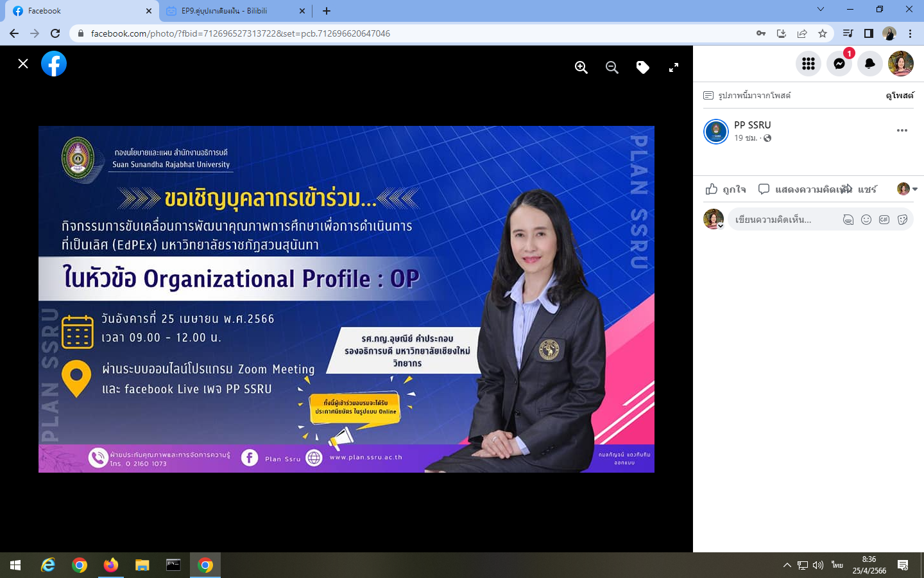This screenshot has width=924, height=578.
Task: Open a new browser tab
Action: point(327,11)
